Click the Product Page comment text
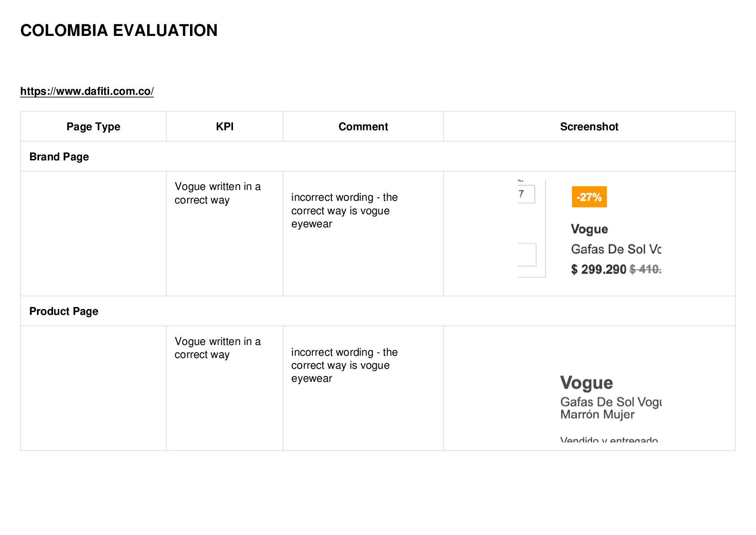756x535 pixels. (x=344, y=365)
